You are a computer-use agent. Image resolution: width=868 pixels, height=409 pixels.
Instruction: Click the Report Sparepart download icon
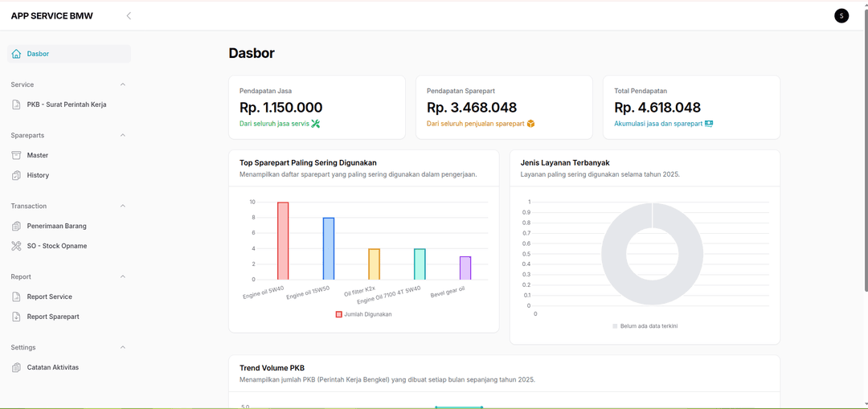coord(16,317)
